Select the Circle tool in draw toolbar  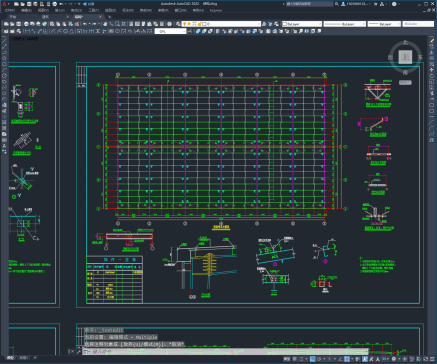4,75
